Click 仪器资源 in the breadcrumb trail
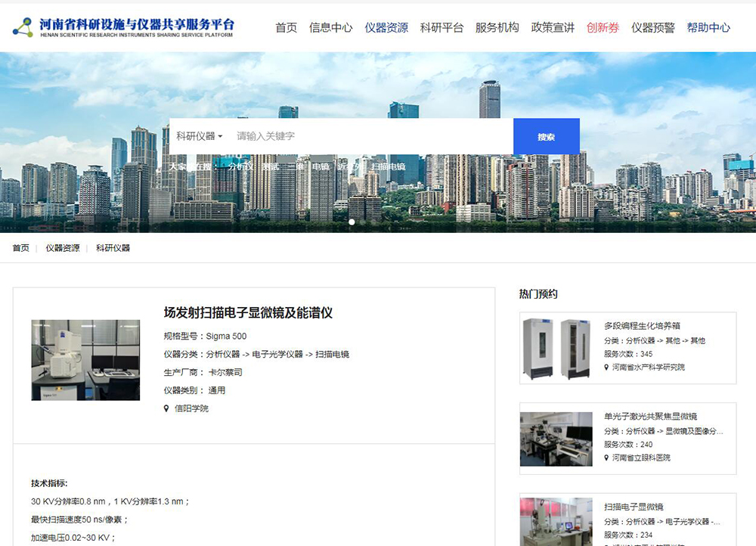Image resolution: width=756 pixels, height=546 pixels. tap(62, 248)
